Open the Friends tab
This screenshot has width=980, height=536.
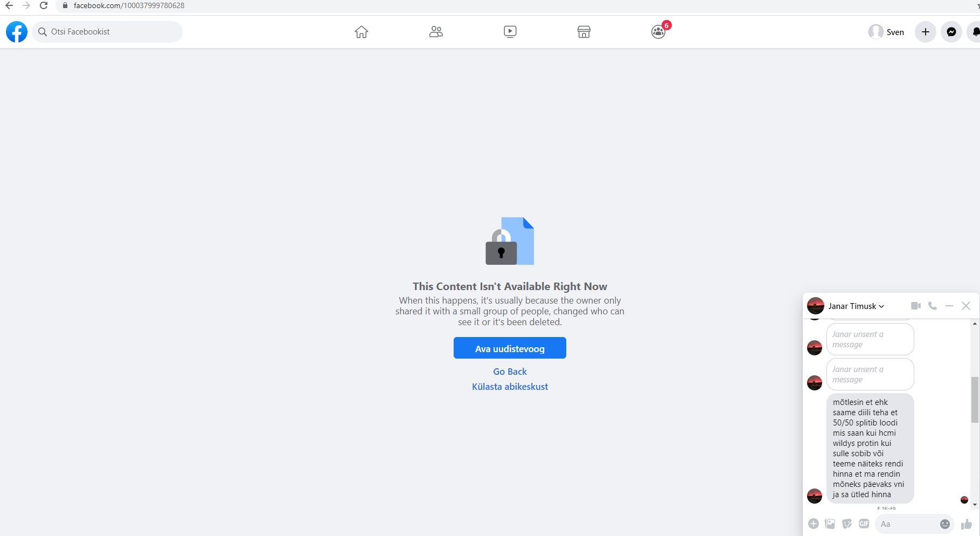[436, 32]
